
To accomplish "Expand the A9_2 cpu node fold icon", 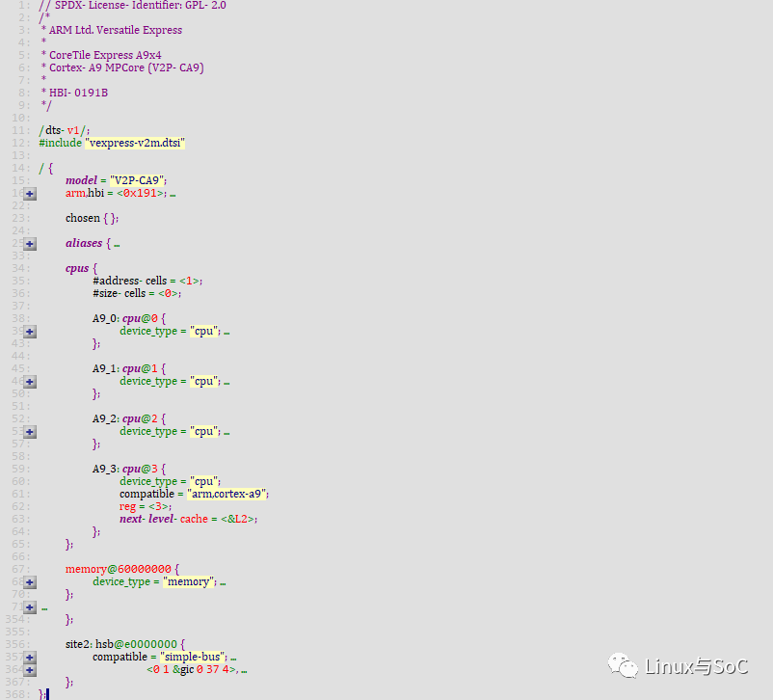I will [29, 431].
